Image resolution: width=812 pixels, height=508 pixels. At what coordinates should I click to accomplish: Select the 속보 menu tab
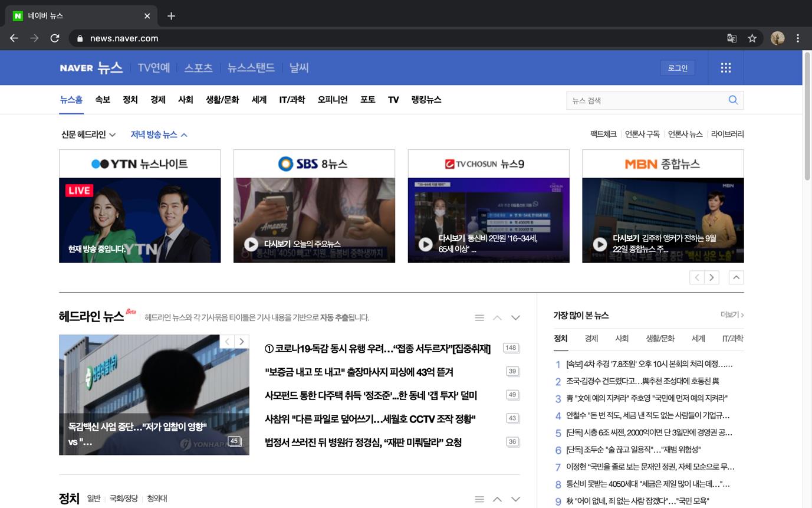[x=103, y=100]
